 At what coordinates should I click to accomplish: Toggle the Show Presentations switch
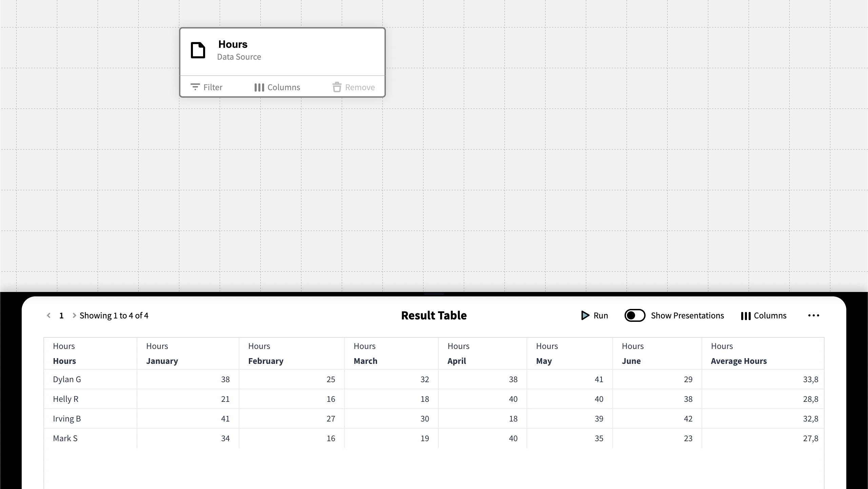click(x=635, y=315)
